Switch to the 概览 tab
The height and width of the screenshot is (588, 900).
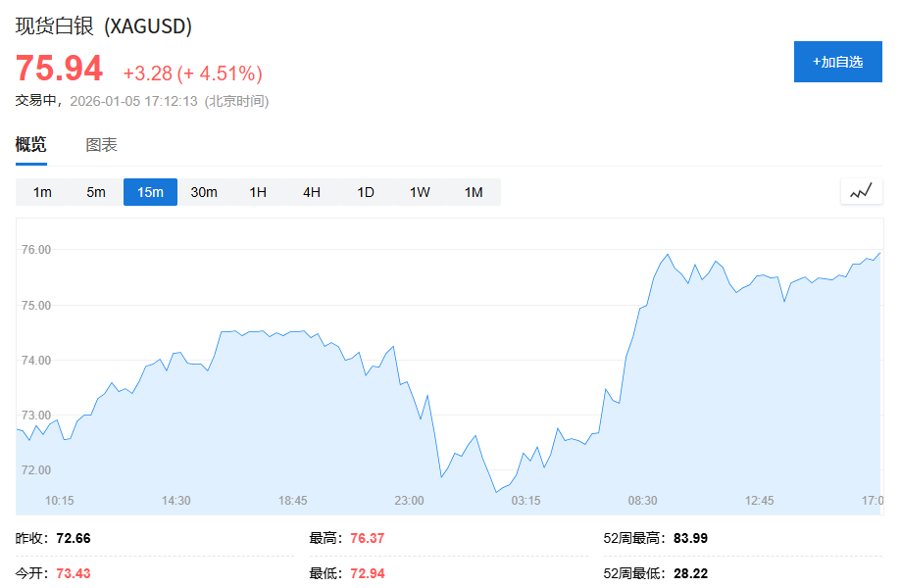(30, 145)
